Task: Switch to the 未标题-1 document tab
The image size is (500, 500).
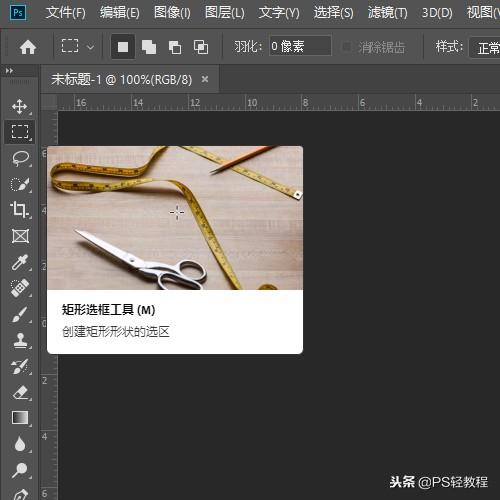Action: click(122, 80)
